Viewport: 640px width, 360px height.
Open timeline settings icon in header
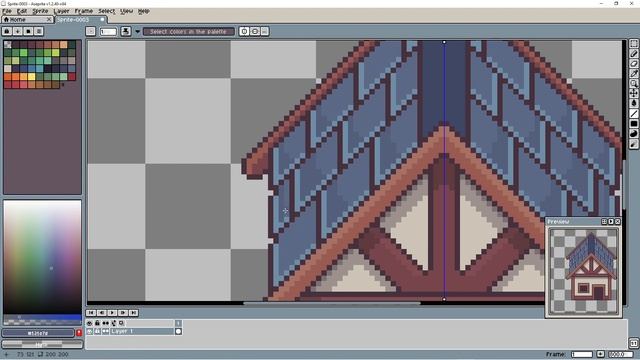pyautogui.click(x=121, y=323)
